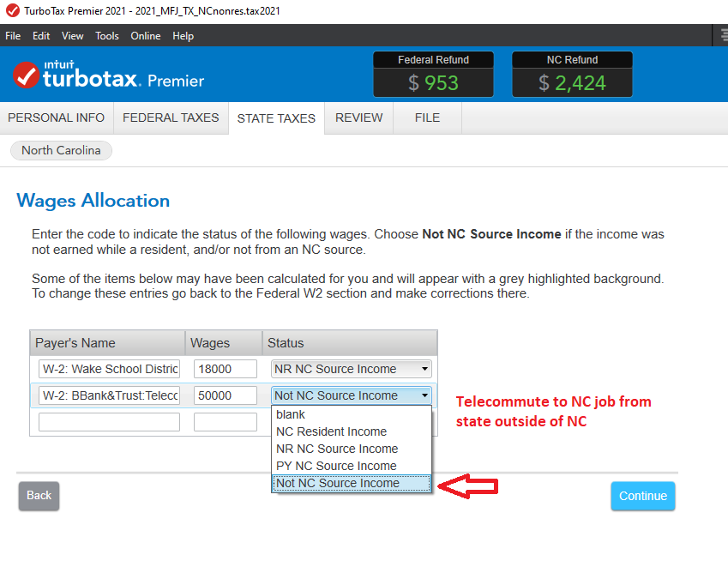Image resolution: width=728 pixels, height=567 pixels.
Task: Switch to the Federal Taxes tab
Action: click(171, 118)
